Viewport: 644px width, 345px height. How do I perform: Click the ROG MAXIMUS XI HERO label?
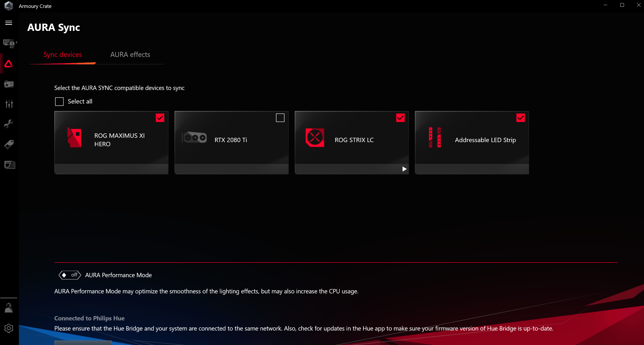coord(119,140)
